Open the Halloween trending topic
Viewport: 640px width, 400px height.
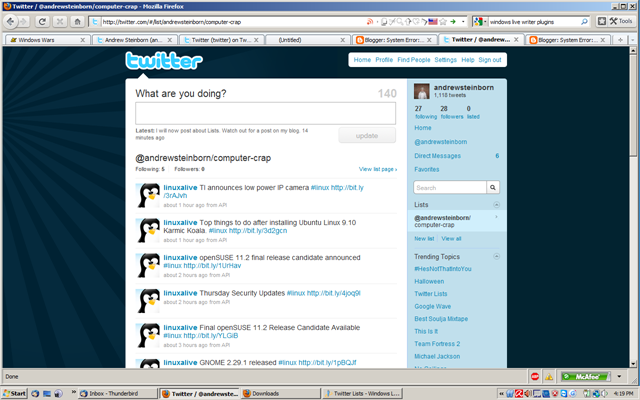coord(429,282)
